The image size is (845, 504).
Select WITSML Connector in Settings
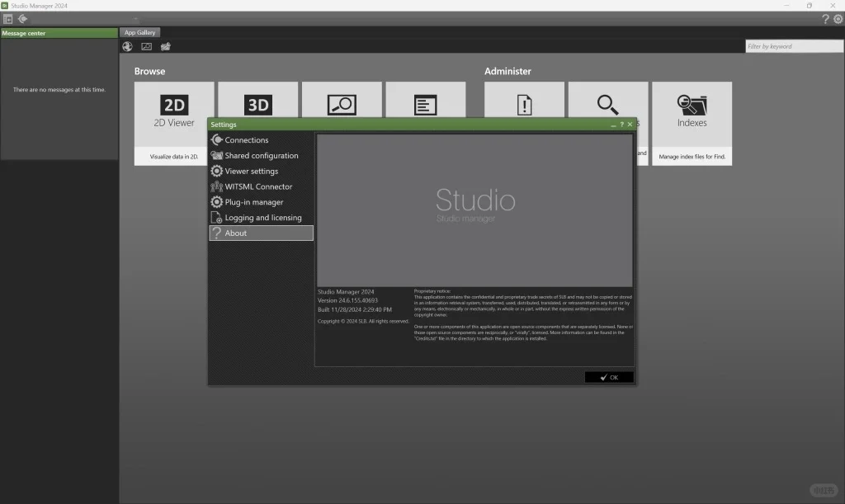click(x=261, y=187)
